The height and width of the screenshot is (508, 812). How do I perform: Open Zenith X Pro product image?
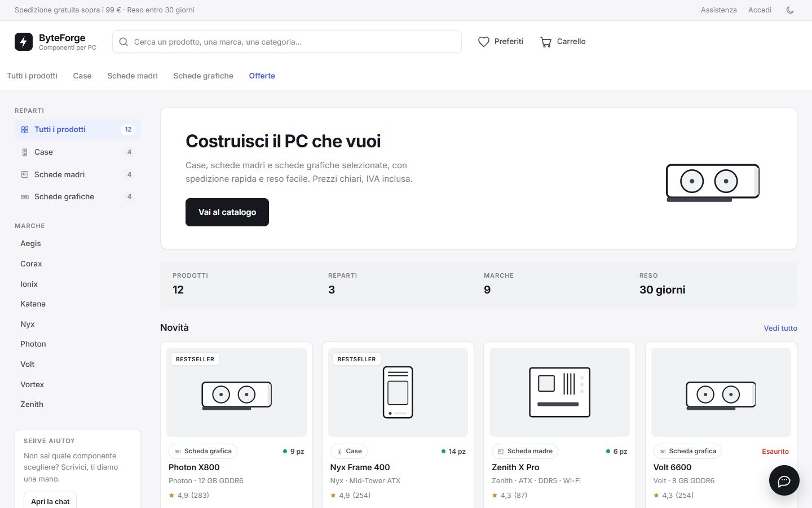[x=559, y=392]
